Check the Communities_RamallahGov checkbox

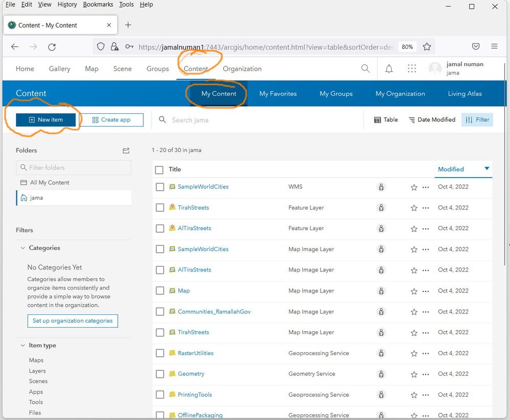point(160,311)
